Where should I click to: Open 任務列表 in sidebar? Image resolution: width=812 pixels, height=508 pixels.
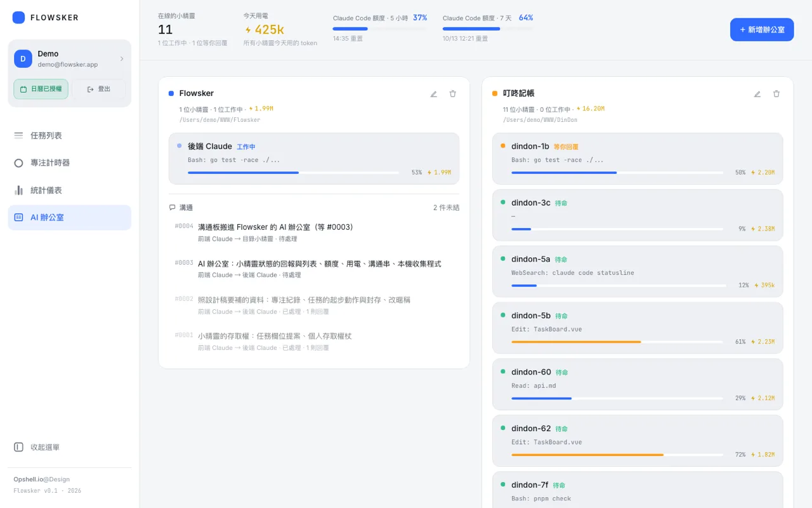point(70,135)
